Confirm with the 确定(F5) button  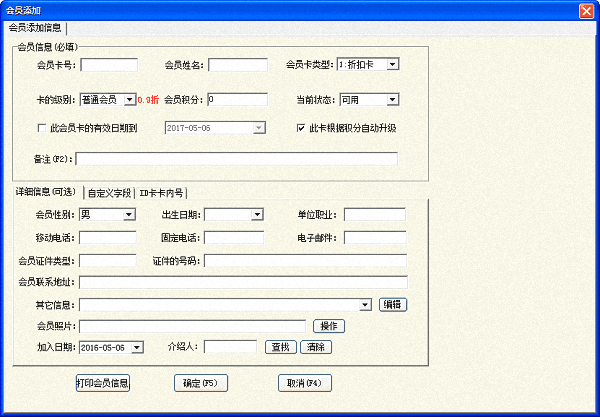point(201,383)
